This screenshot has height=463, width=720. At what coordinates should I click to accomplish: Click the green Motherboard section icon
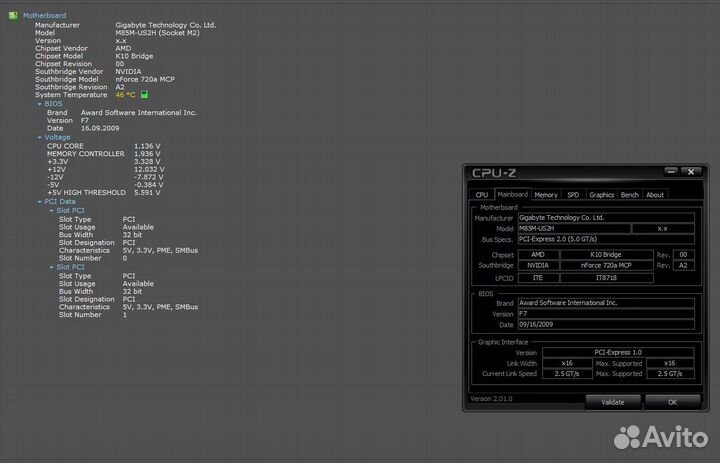coord(12,16)
